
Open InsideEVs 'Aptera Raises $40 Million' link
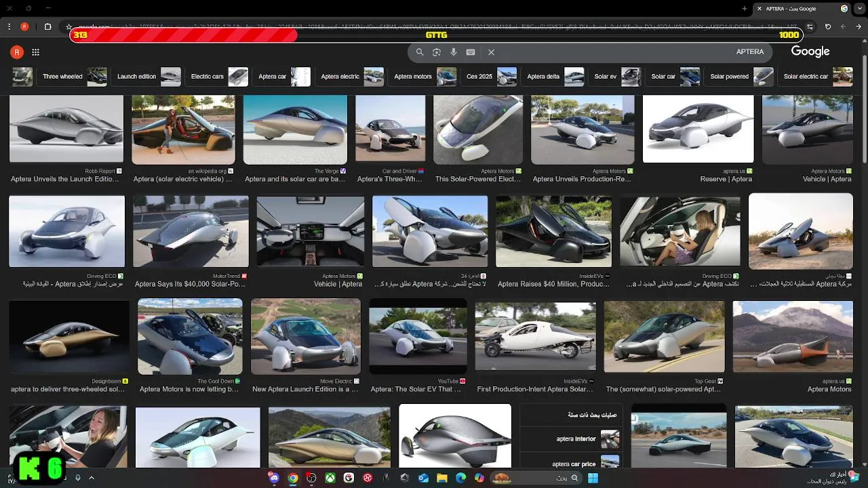click(553, 284)
